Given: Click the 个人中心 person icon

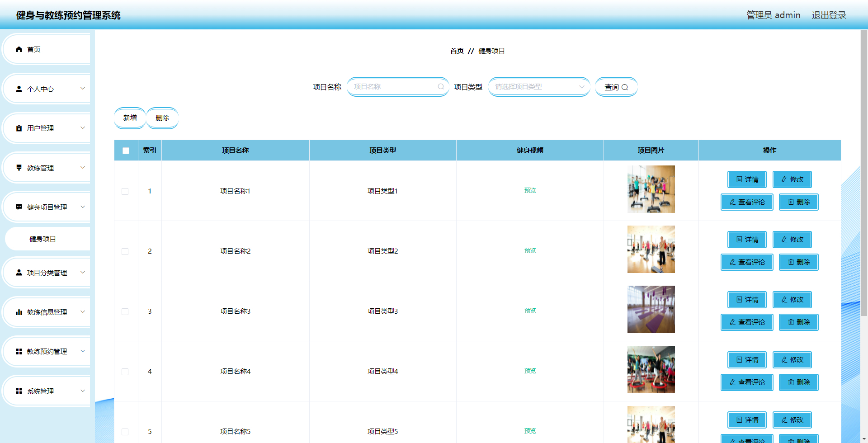Looking at the screenshot, I should point(19,89).
